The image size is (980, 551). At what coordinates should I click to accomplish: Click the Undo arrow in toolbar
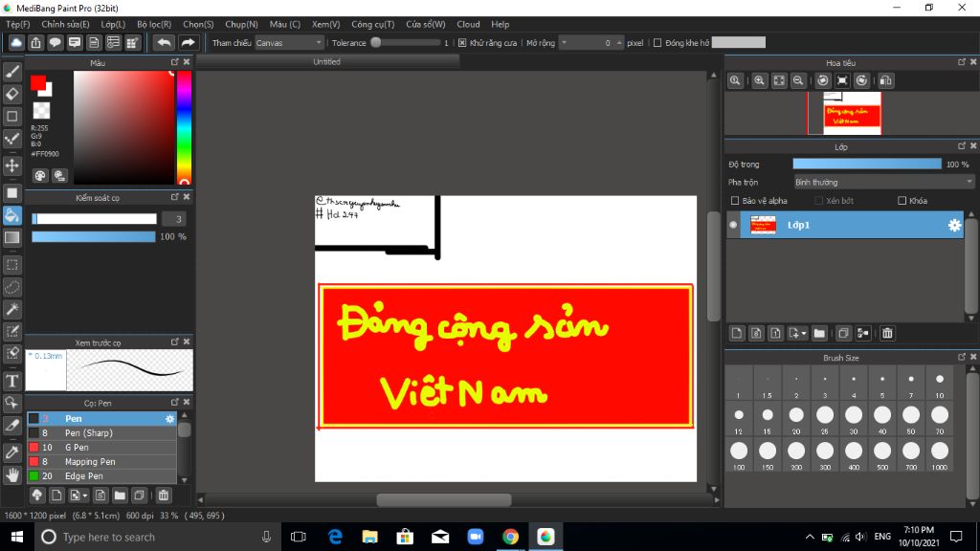coord(165,42)
